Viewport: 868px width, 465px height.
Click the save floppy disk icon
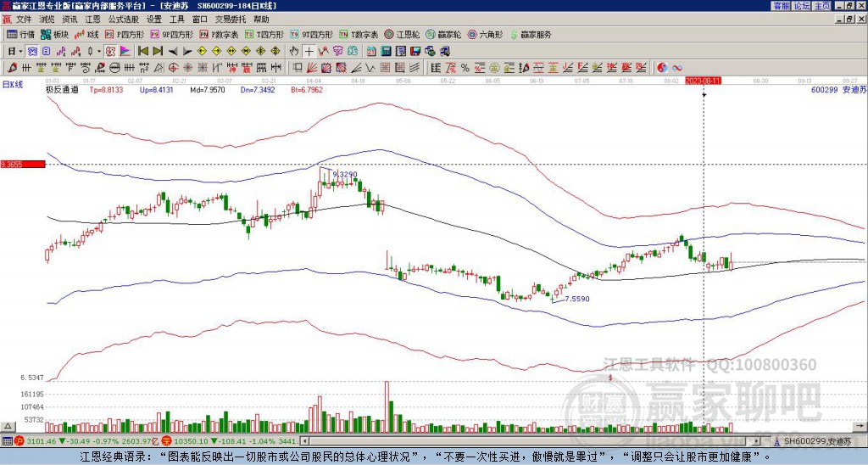(415, 52)
